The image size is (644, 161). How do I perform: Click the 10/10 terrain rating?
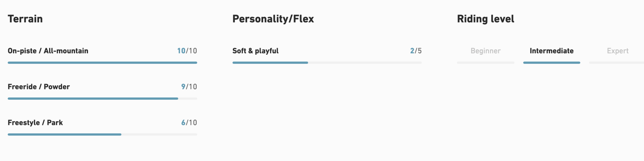187,51
